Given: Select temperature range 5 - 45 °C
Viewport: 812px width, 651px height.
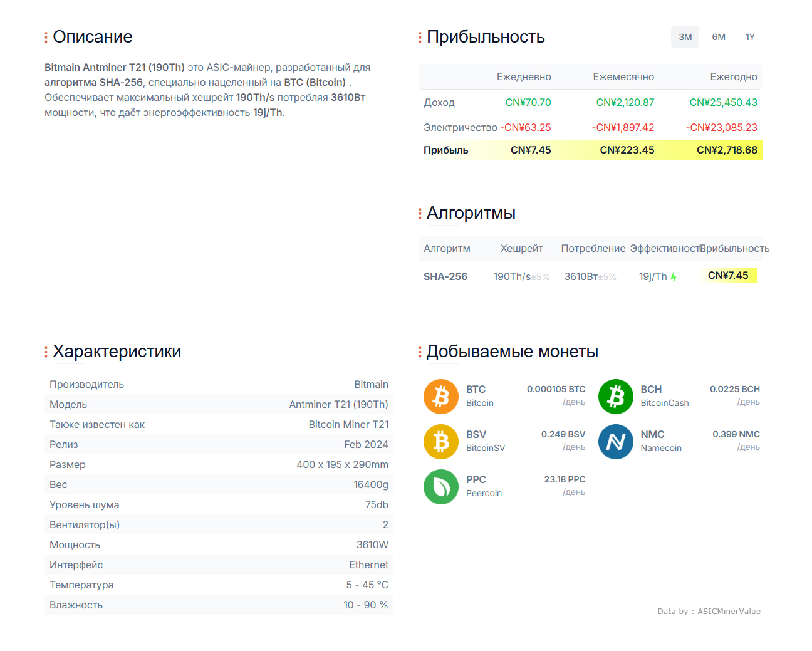Looking at the screenshot, I should click(367, 585).
